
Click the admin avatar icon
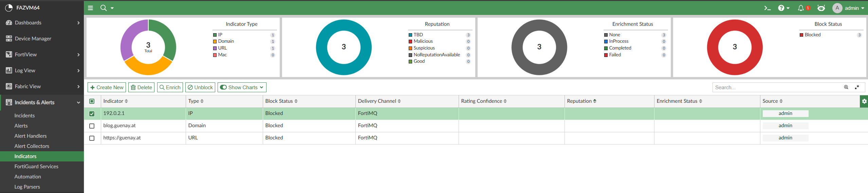[837, 8]
